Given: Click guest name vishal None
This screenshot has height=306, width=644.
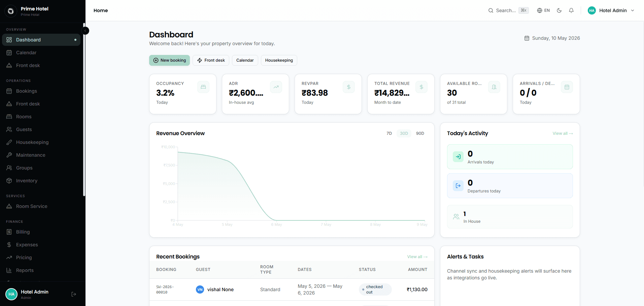Looking at the screenshot, I should 221,289.
